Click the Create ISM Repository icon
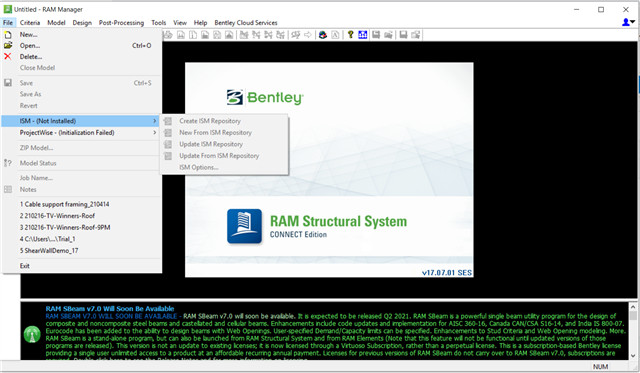The image size is (640, 373). click(x=168, y=121)
